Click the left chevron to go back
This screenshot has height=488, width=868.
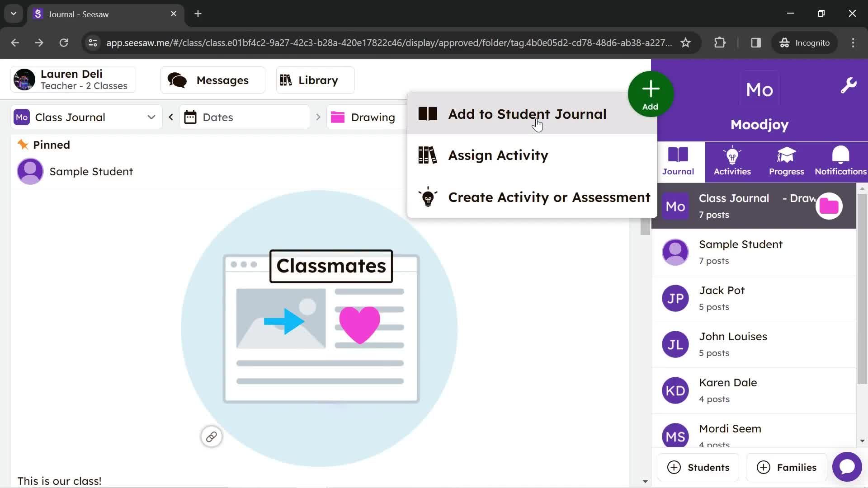pyautogui.click(x=171, y=117)
